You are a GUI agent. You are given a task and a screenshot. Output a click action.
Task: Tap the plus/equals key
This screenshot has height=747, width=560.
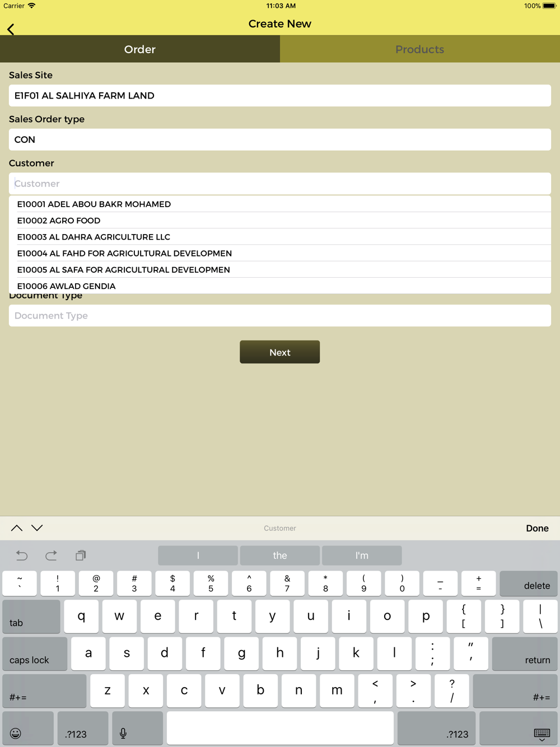pyautogui.click(x=479, y=583)
